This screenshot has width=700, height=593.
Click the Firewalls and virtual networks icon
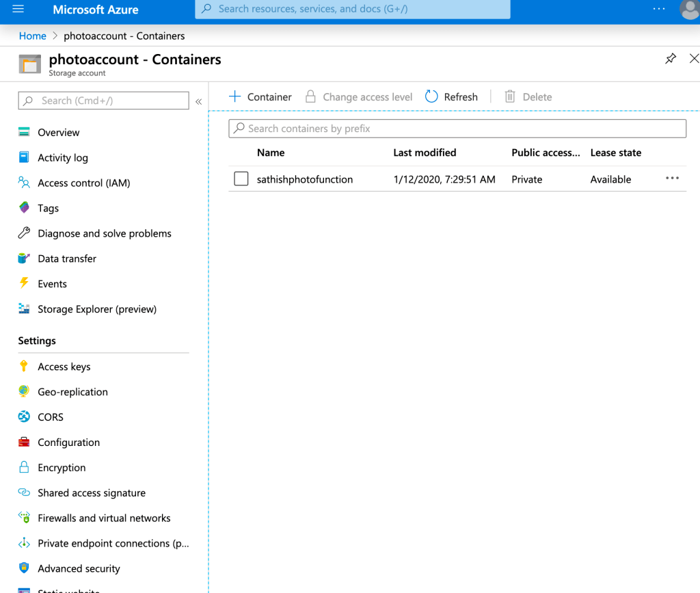[x=24, y=518]
